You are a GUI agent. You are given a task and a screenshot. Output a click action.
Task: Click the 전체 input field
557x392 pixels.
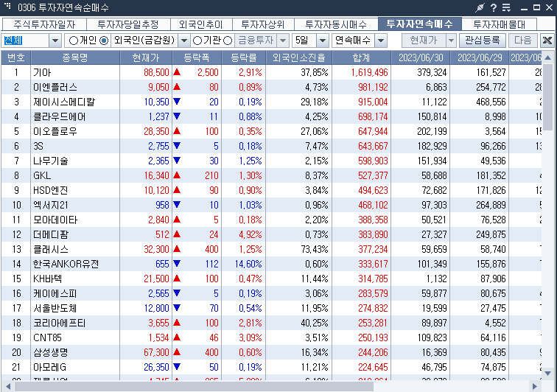click(x=25, y=41)
